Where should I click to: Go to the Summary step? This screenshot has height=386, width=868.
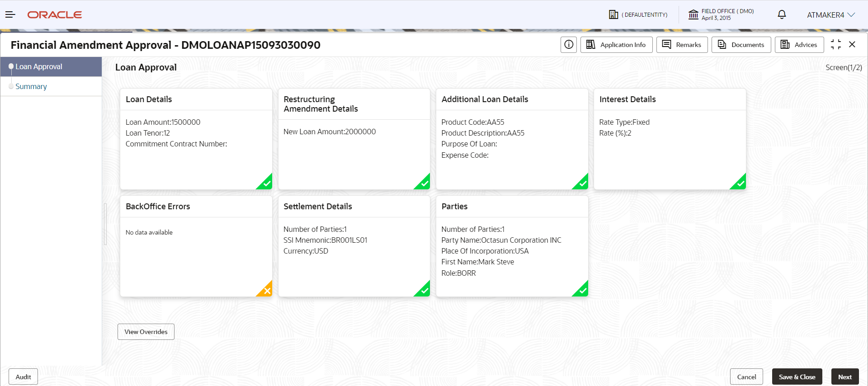point(31,86)
